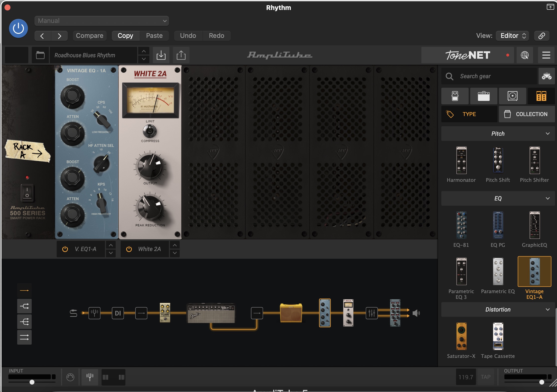The height and width of the screenshot is (392, 557).
Task: Click the DI box in signal chain
Action: 118,313
